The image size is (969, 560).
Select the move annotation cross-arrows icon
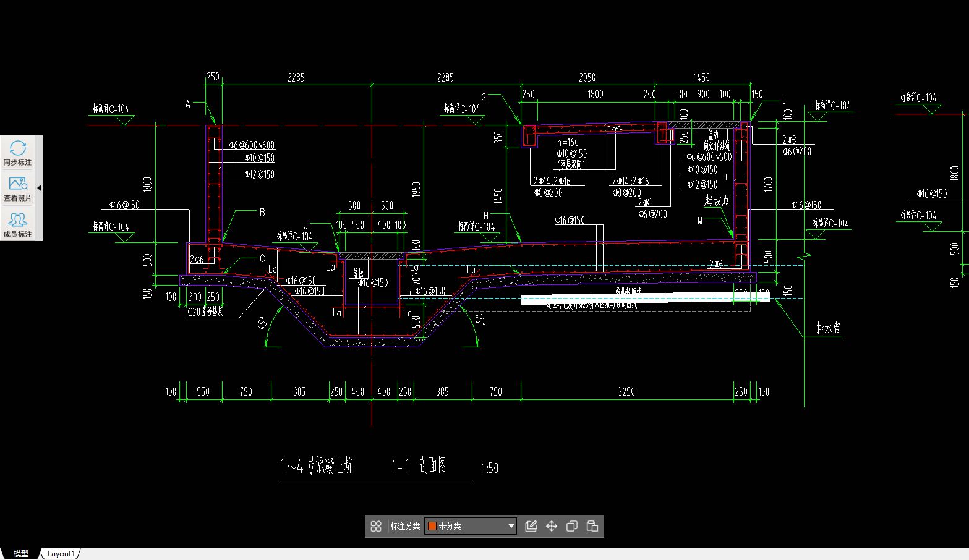551,526
